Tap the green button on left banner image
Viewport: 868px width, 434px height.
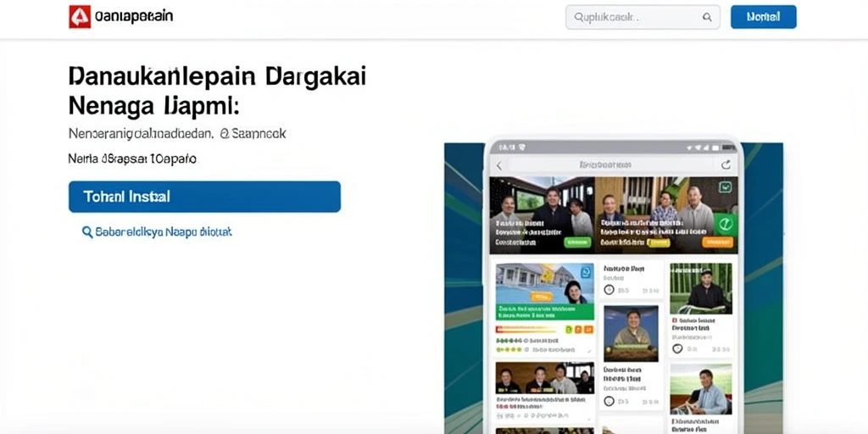[x=577, y=242]
